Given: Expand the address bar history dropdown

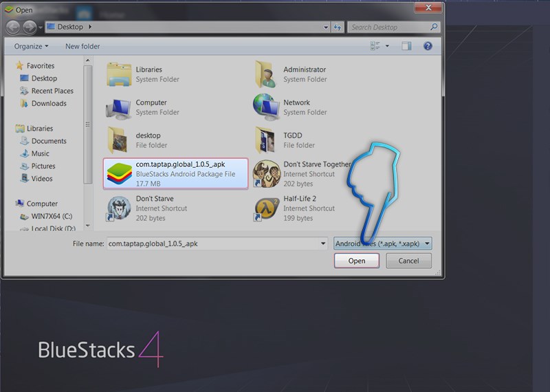Looking at the screenshot, I should 326,27.
